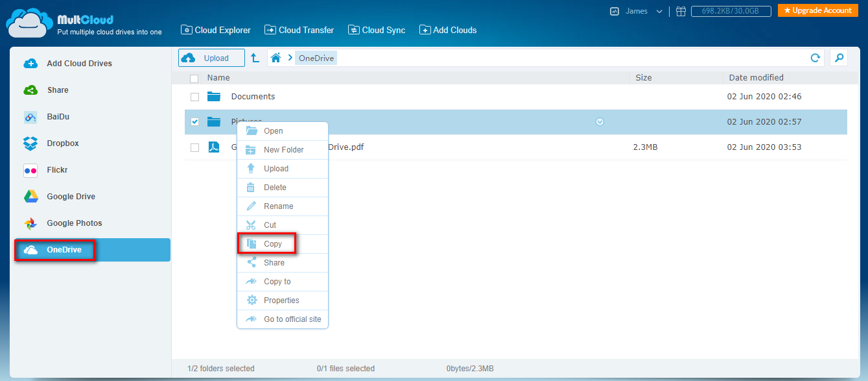Uncheck the Pictures folder checkbox
The height and width of the screenshot is (381, 868).
194,121
